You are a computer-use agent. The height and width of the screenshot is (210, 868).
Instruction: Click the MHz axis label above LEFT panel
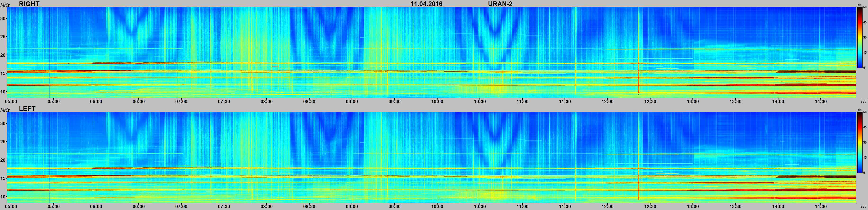[5, 110]
